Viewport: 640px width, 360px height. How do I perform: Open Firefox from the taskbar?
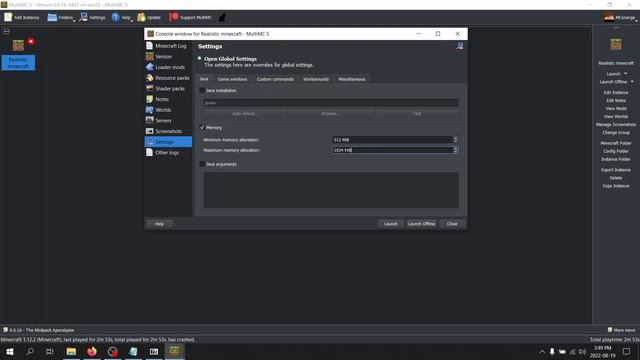coord(92,351)
